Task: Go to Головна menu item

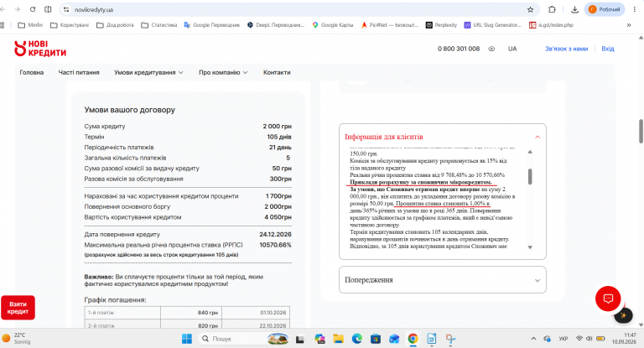Action: point(32,72)
